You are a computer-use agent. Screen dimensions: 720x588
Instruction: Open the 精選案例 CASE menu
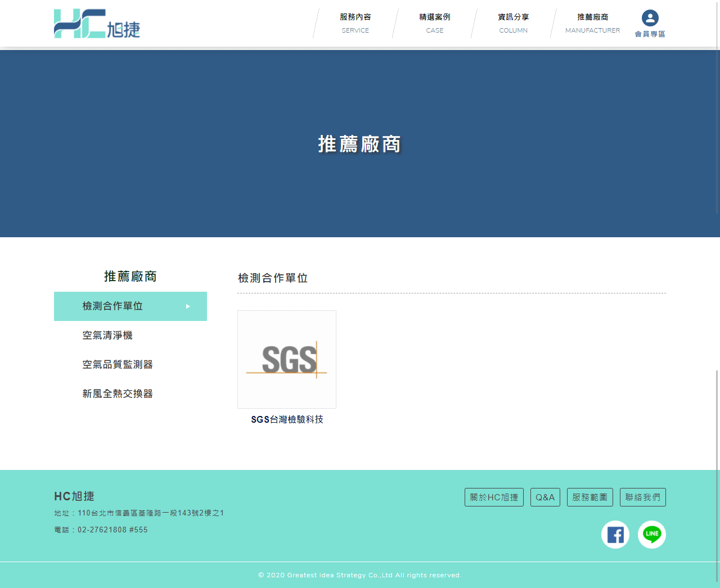(x=435, y=24)
